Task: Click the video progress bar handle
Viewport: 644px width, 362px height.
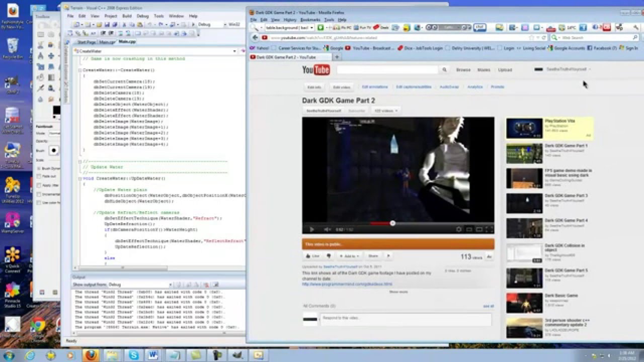Action: 392,223
